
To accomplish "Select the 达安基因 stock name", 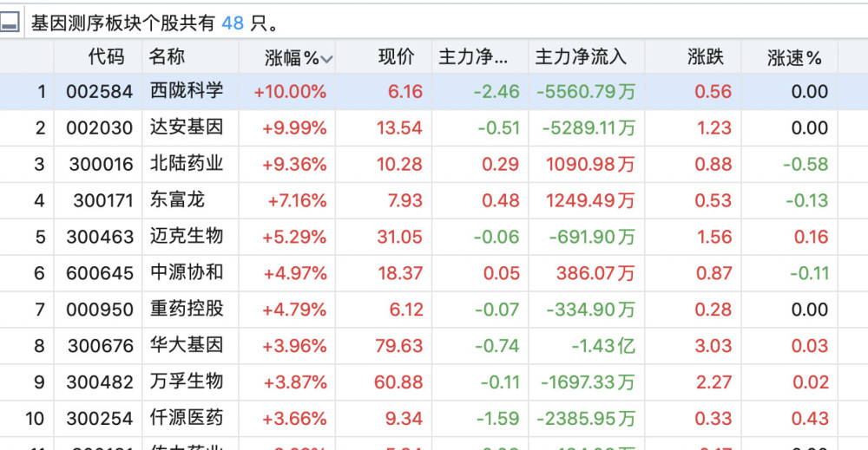I will 186,127.
